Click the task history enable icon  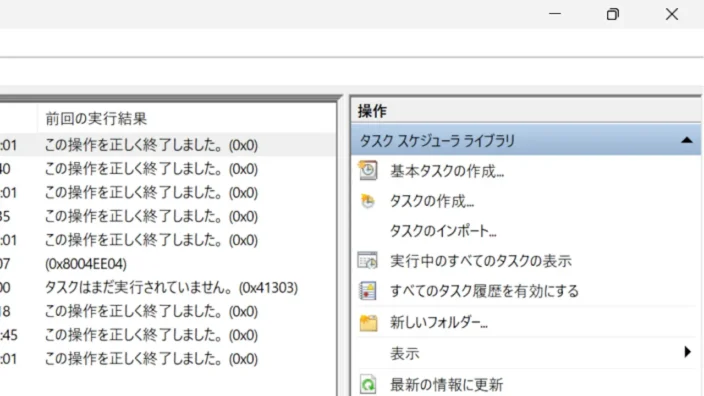(367, 290)
